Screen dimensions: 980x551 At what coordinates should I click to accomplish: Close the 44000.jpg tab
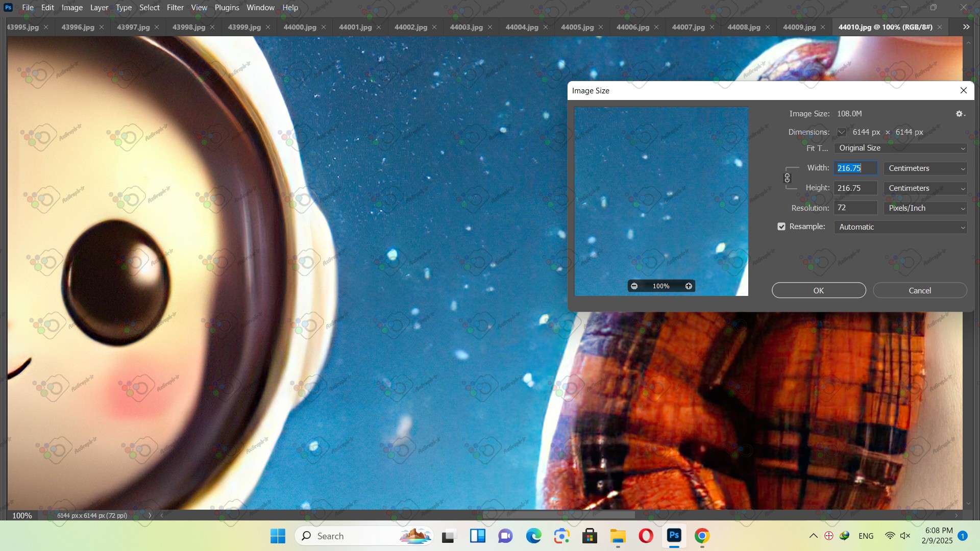pyautogui.click(x=324, y=27)
